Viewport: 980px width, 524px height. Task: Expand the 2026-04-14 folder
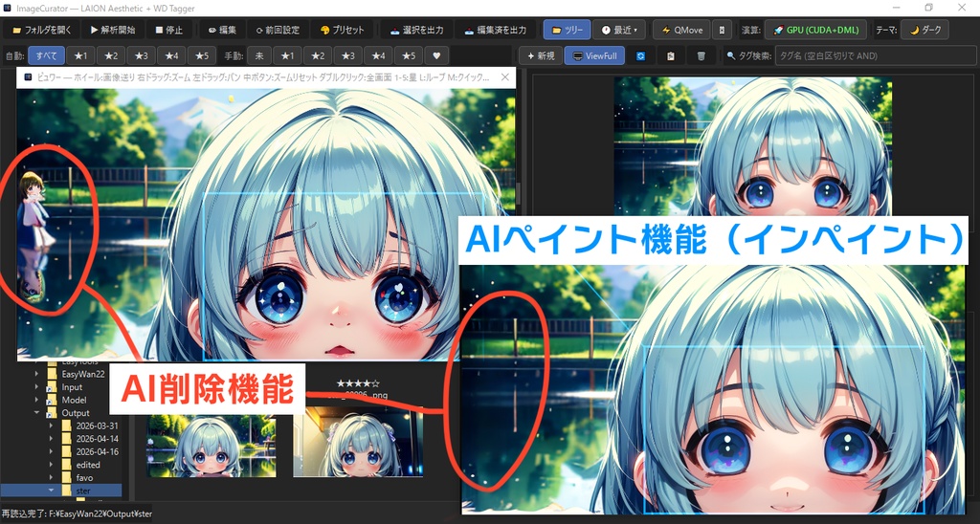(51, 439)
